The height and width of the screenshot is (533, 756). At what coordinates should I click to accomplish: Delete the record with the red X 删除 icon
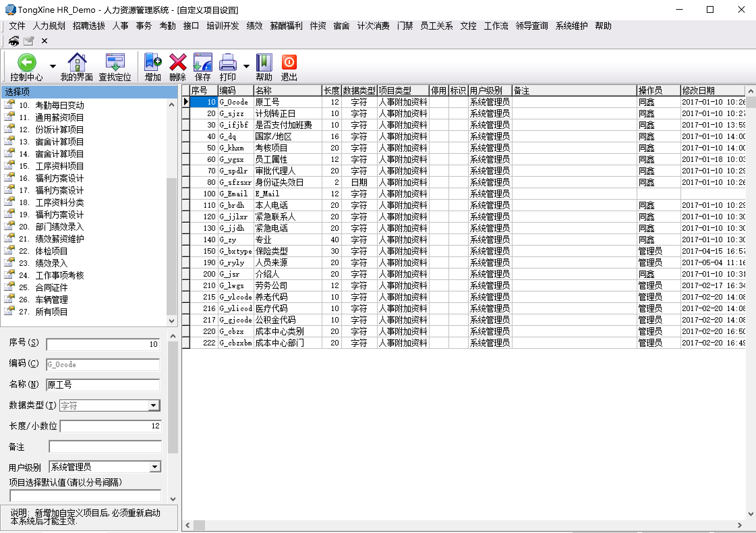coord(178,63)
